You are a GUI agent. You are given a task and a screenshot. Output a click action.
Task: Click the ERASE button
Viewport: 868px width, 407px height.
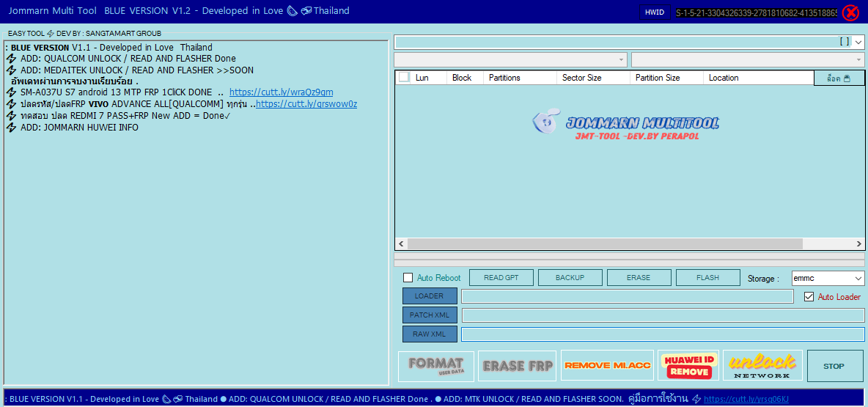coord(639,277)
